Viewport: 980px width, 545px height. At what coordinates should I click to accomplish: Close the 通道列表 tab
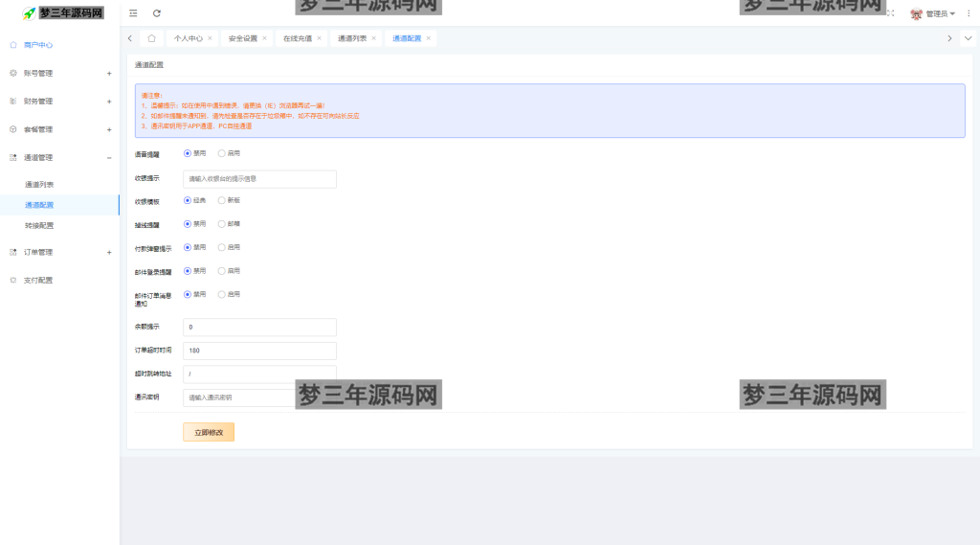coord(374,38)
